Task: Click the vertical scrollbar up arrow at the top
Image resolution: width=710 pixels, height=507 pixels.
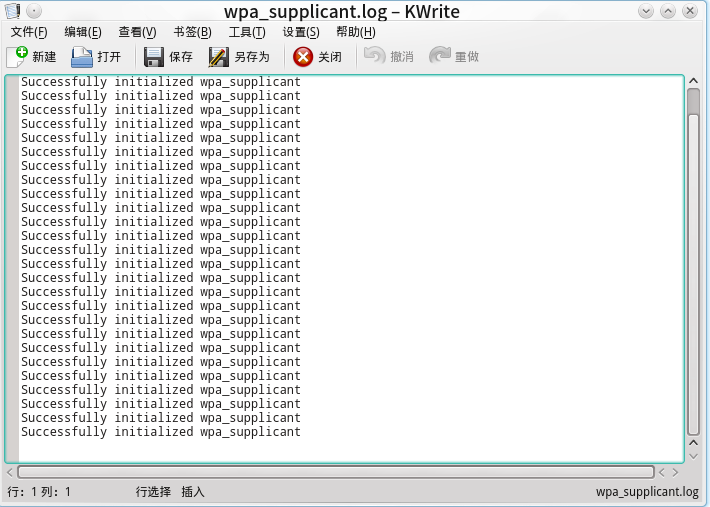Action: 693,81
